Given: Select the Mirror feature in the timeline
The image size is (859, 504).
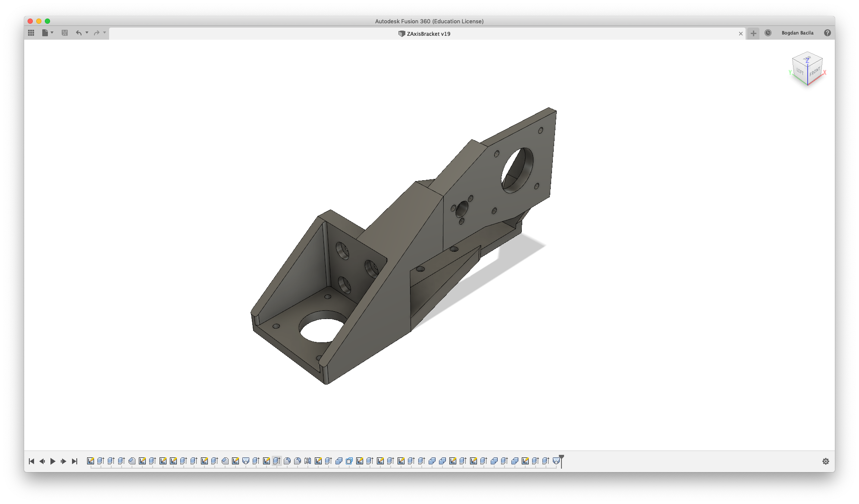Looking at the screenshot, I should 308,461.
